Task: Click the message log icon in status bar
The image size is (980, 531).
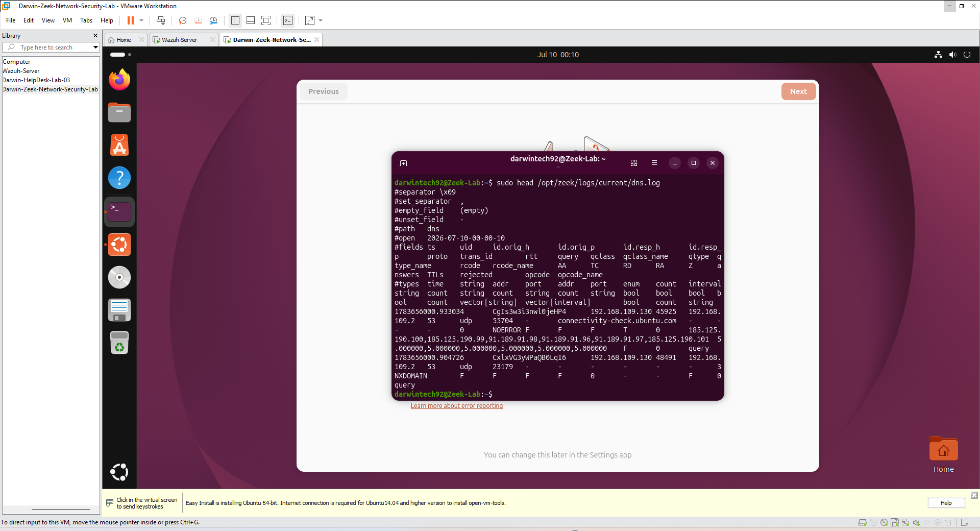Action: [964, 522]
